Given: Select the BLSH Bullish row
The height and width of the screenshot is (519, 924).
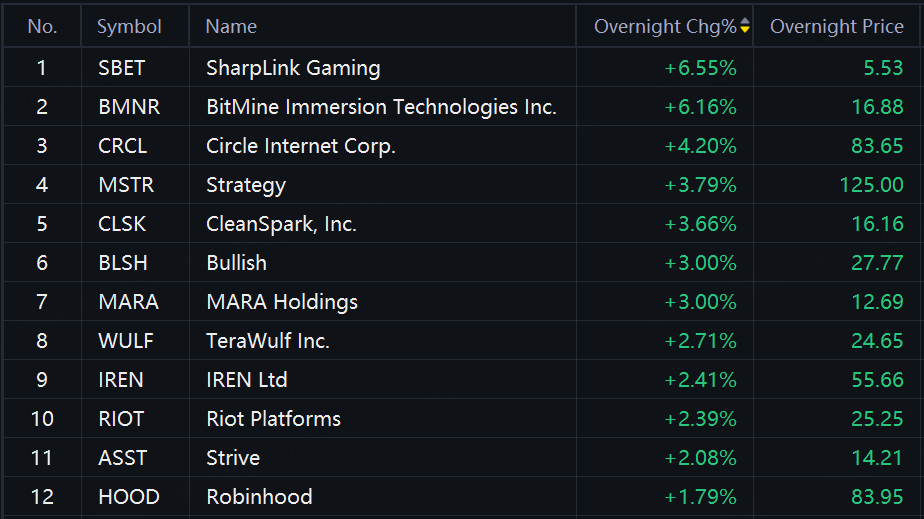Looking at the screenshot, I should coord(462,263).
